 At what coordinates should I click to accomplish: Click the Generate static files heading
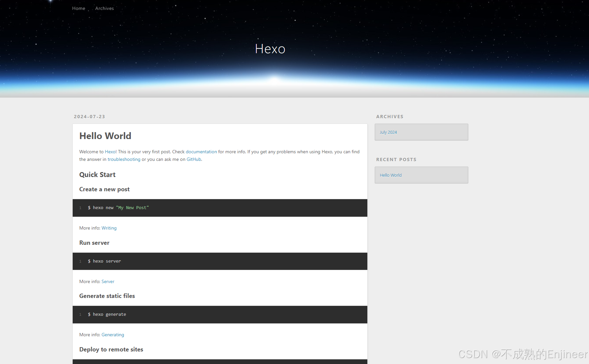107,296
